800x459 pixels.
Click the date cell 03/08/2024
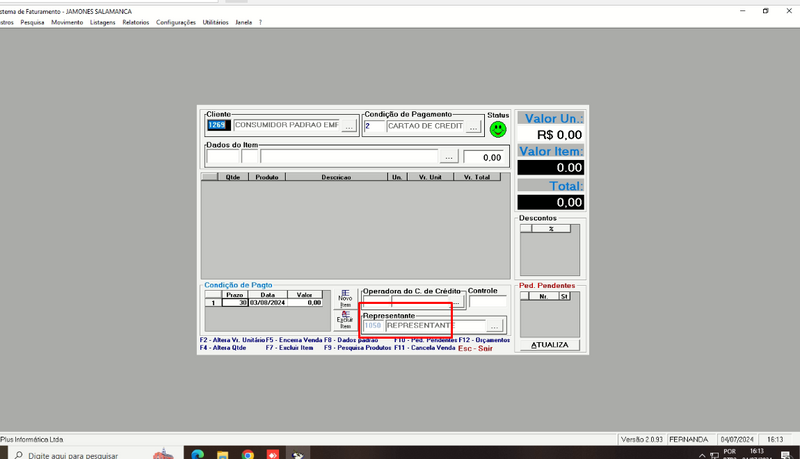(267, 302)
